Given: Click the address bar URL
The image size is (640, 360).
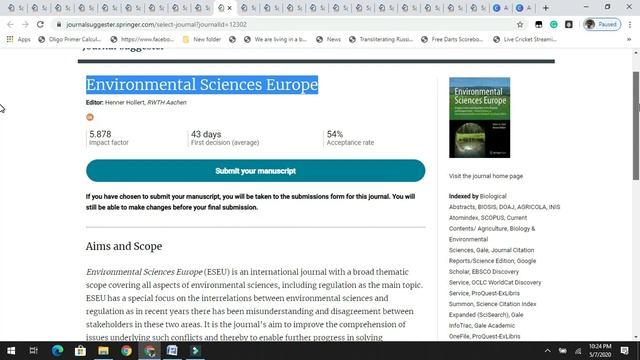Looking at the screenshot, I should coord(156,24).
